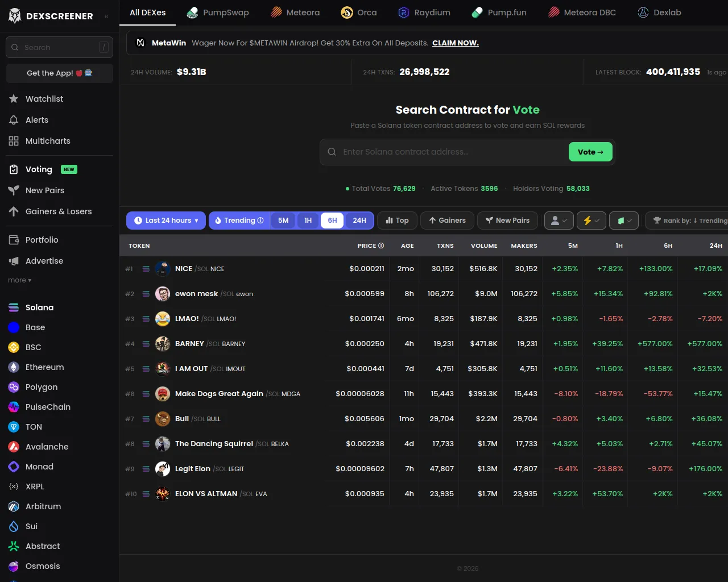This screenshot has height=582, width=728.
Task: Click the Portfolio wallet icon
Action: [x=14, y=240]
